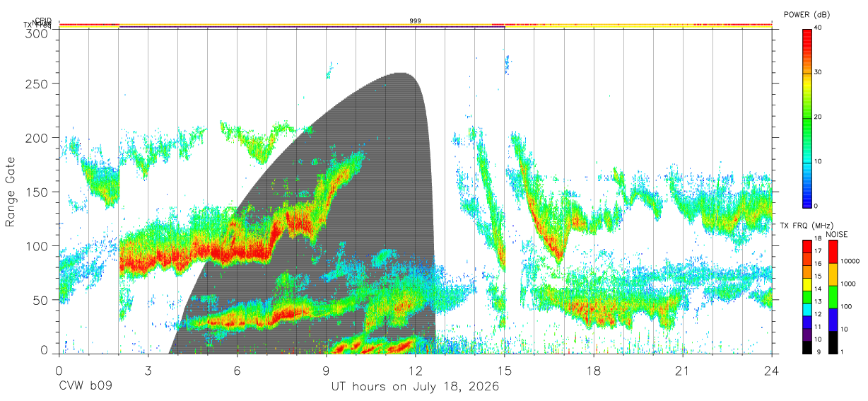Pick the black segment of NOISE bar
Image resolution: width=868 pixels, height=401 pixels.
[833, 342]
